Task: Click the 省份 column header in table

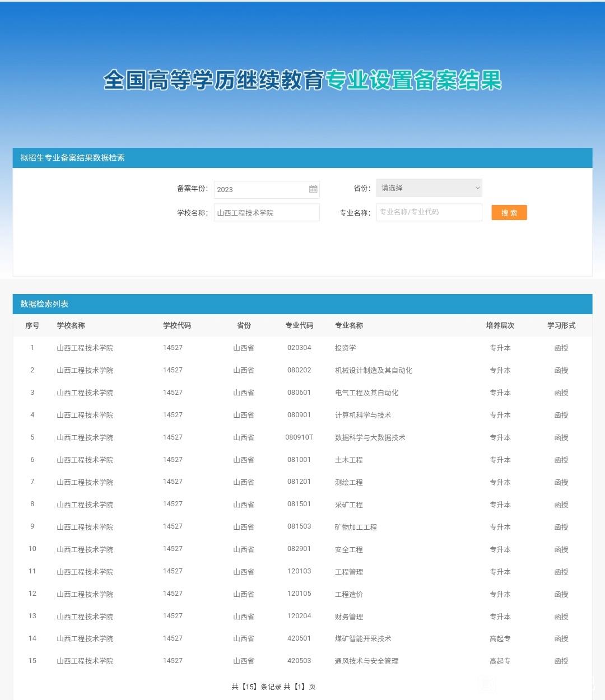Action: (x=244, y=325)
